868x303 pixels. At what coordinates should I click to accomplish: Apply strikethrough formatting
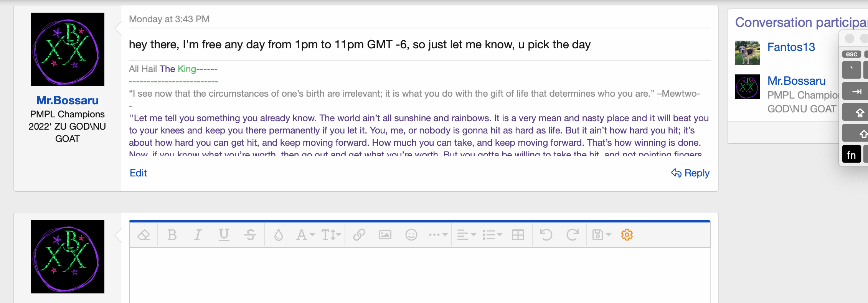250,235
